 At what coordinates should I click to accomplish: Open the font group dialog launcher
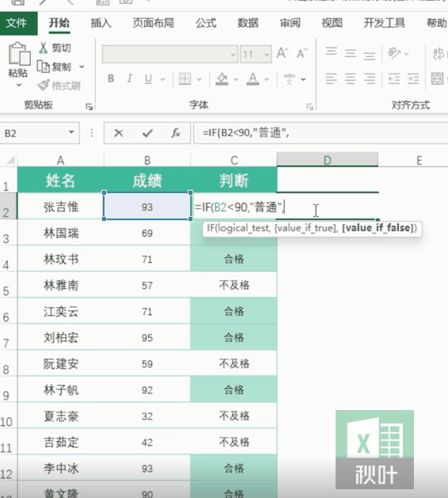[x=310, y=107]
